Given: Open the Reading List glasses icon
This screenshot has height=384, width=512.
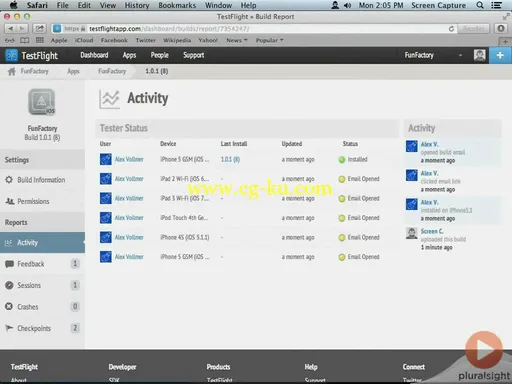Looking at the screenshot, I should (x=10, y=40).
